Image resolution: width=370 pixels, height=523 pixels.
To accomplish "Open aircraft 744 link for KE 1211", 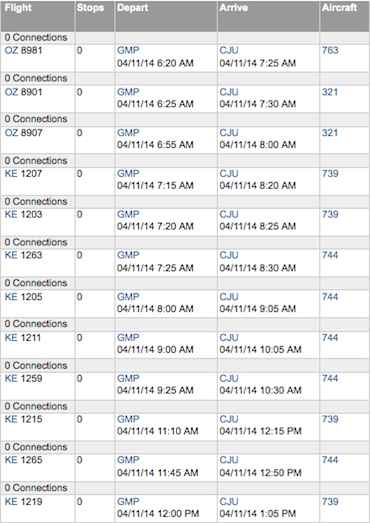I will click(x=330, y=338).
